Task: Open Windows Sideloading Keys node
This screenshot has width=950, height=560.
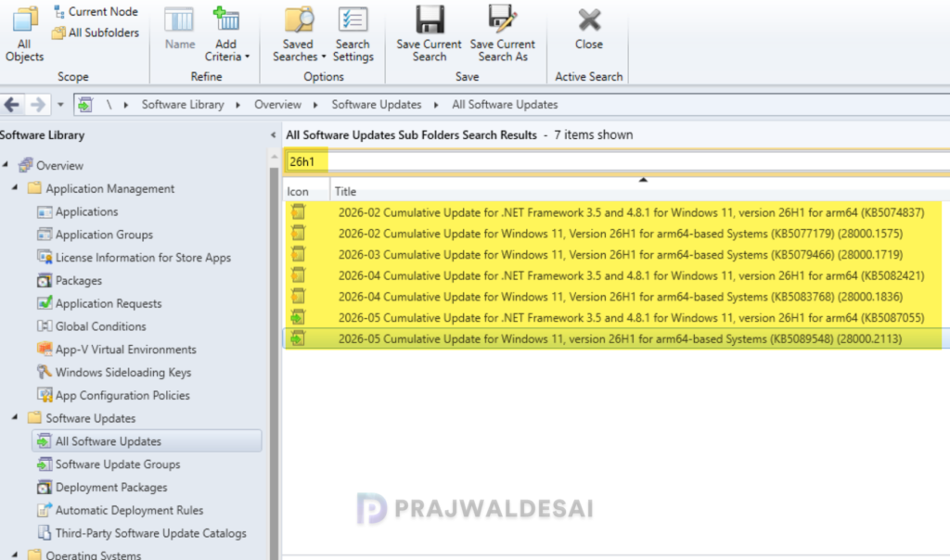Action: (x=114, y=373)
